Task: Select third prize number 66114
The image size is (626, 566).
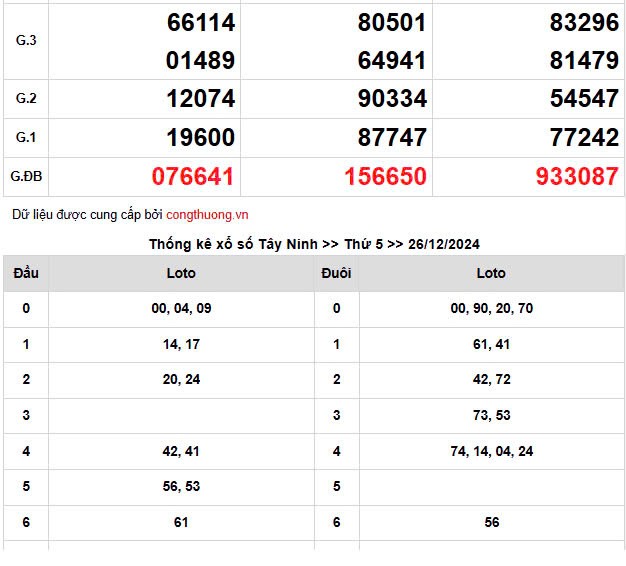Action: click(201, 23)
